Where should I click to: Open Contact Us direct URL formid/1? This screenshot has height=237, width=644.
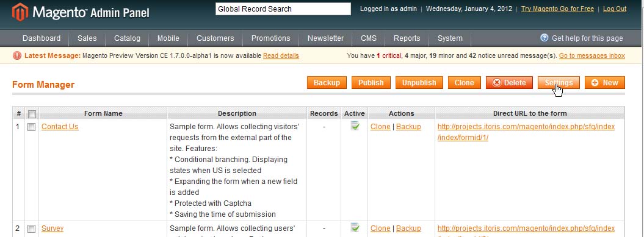[526, 132]
